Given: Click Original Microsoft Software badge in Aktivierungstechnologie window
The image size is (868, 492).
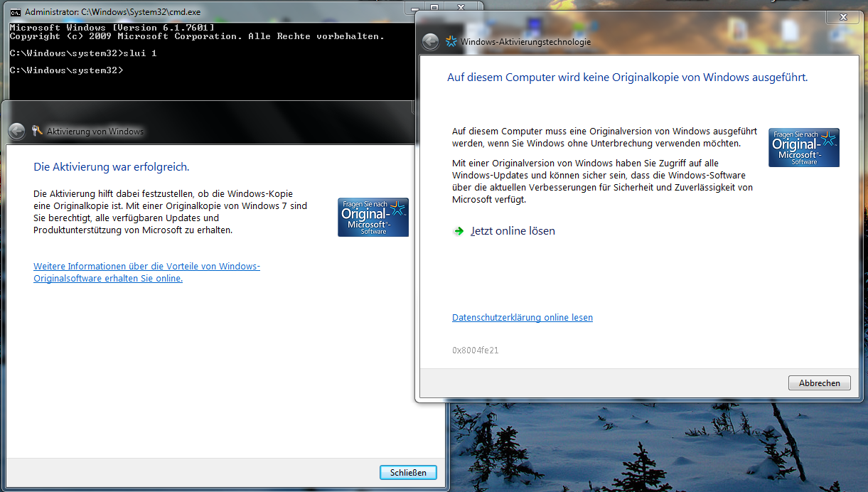Looking at the screenshot, I should pyautogui.click(x=804, y=148).
